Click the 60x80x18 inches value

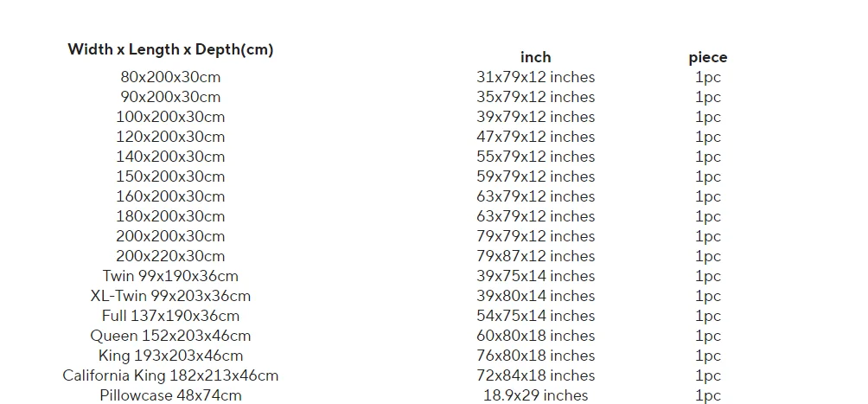click(535, 336)
